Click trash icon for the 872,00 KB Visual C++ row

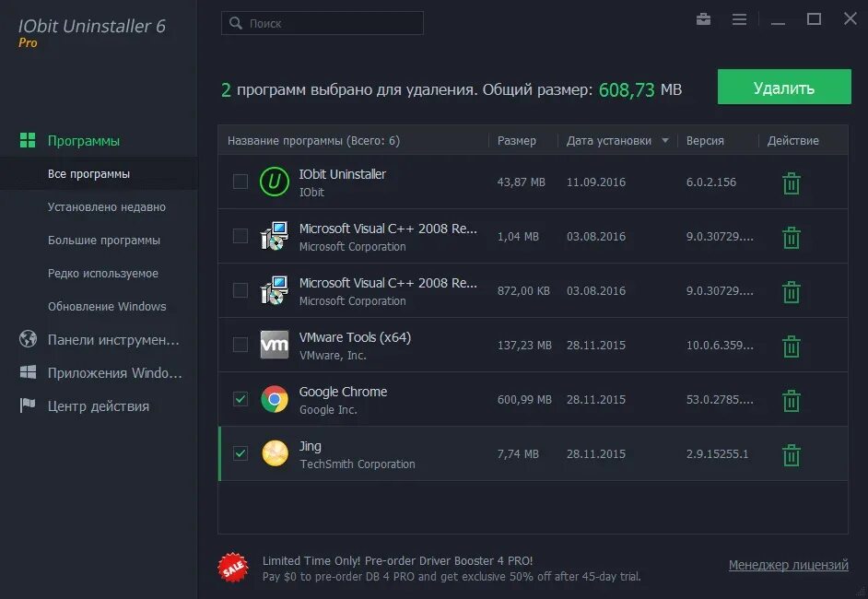[x=791, y=292]
